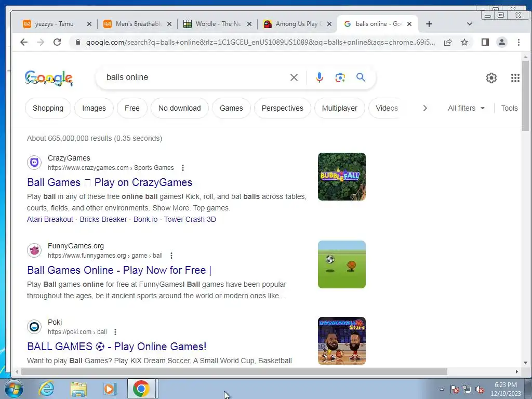Open Chrome three-dot menu
Image resolution: width=532 pixels, height=399 pixels.
[x=518, y=42]
